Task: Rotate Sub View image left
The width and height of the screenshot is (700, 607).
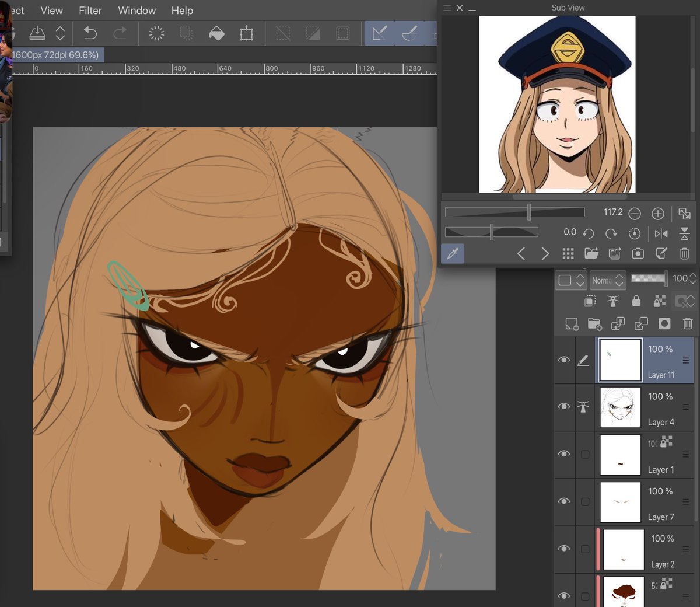Action: pyautogui.click(x=588, y=233)
